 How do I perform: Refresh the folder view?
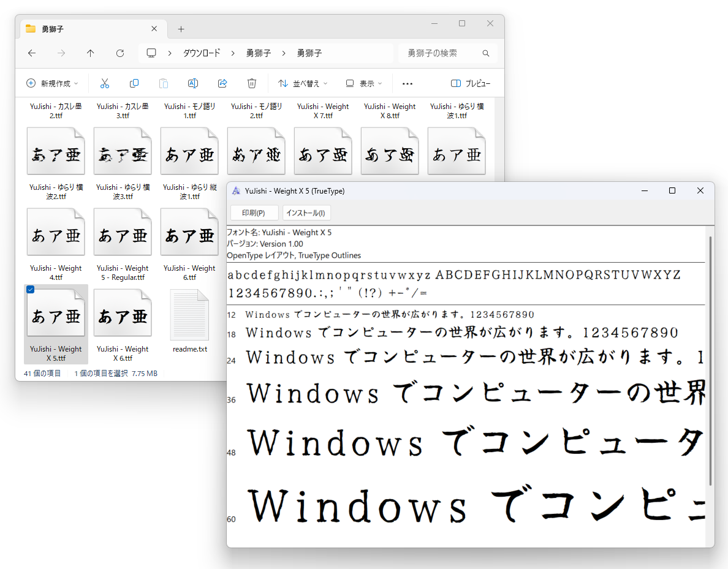click(119, 53)
